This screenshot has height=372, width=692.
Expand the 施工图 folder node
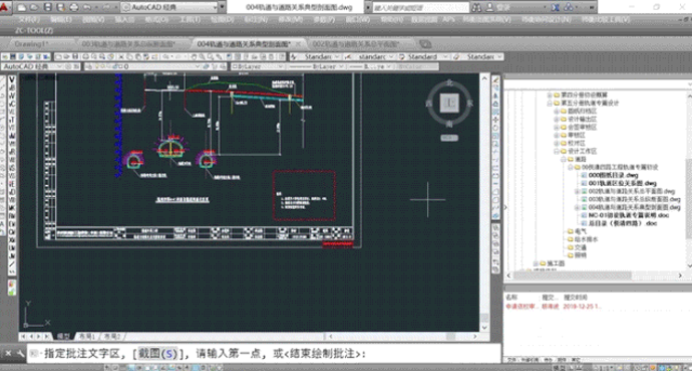(535, 263)
